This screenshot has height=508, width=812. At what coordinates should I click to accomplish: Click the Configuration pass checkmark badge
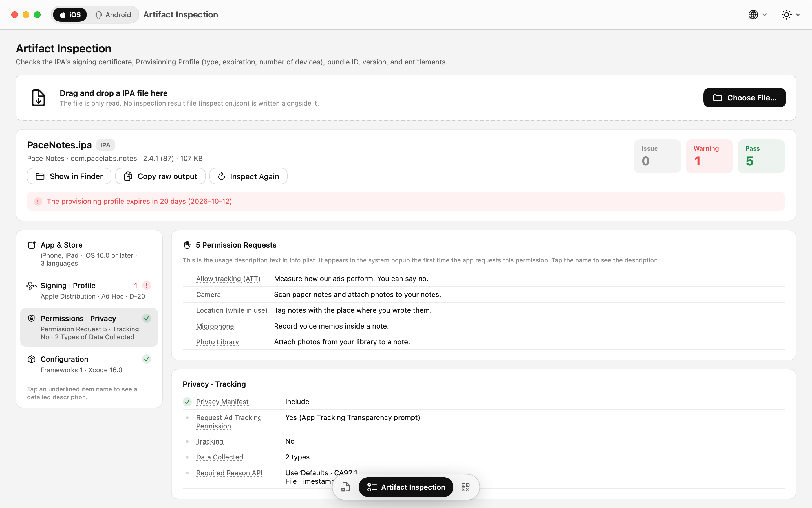(147, 359)
